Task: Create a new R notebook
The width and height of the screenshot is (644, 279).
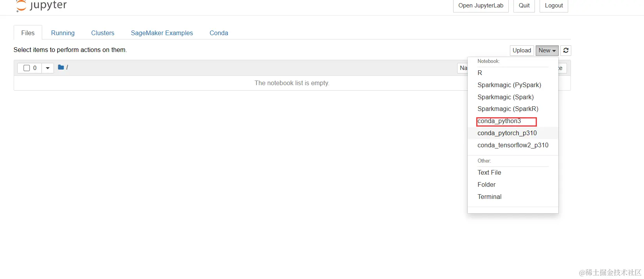Action: [x=513, y=73]
